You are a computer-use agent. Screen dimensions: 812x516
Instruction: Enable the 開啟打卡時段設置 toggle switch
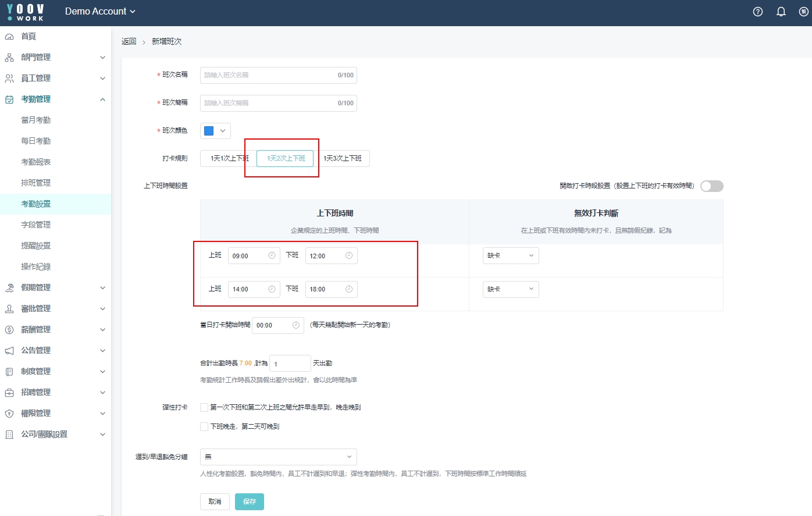click(711, 186)
